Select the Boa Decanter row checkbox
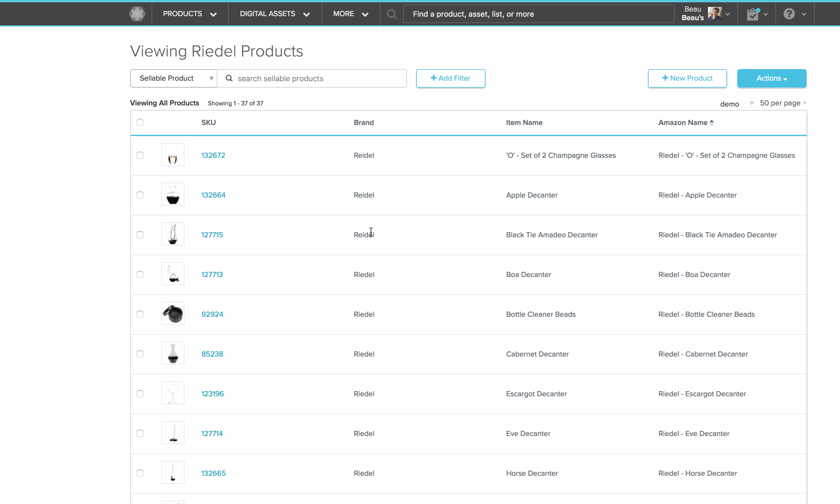Screen dimensions: 840x504 (x=140, y=275)
